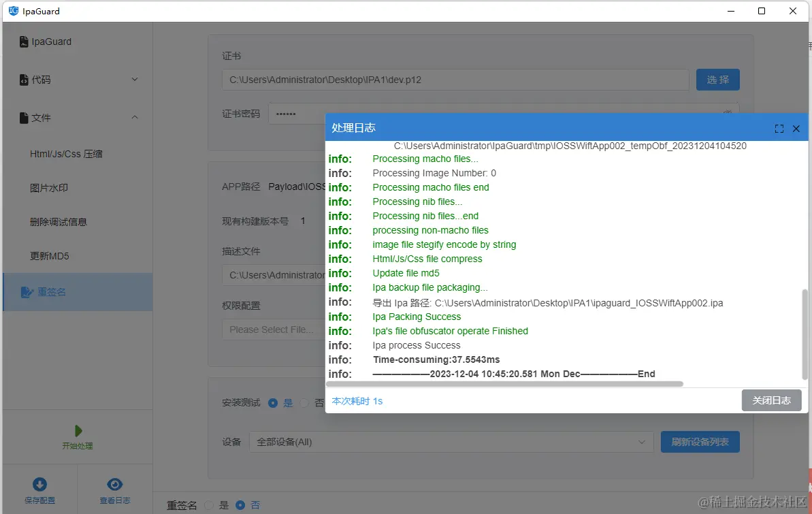Open Html/Js/Css 压缩 menu item

[x=78, y=154]
